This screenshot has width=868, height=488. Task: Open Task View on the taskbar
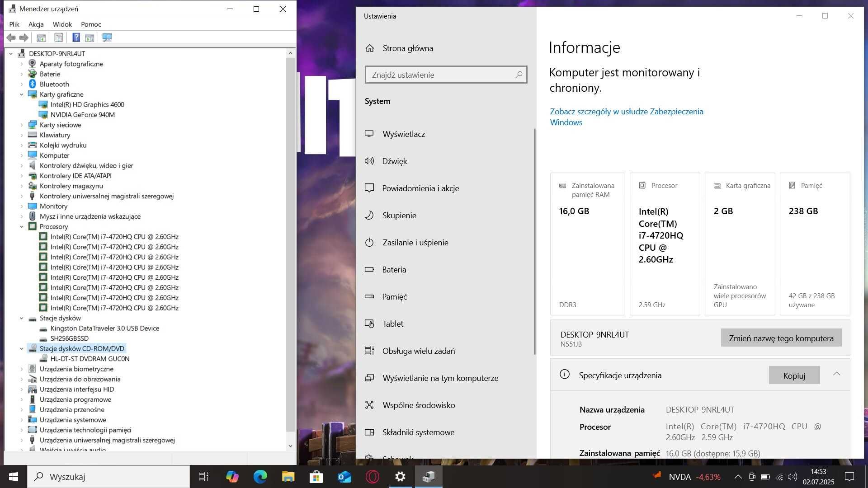[203, 477]
